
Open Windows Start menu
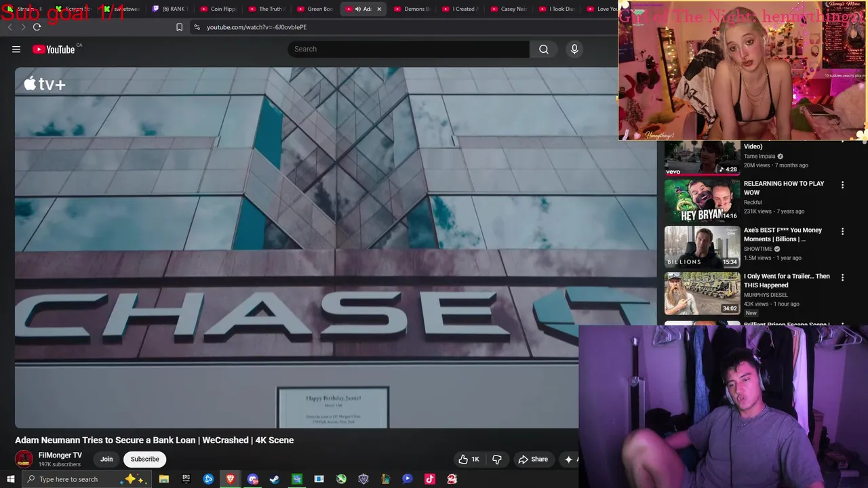click(x=9, y=479)
